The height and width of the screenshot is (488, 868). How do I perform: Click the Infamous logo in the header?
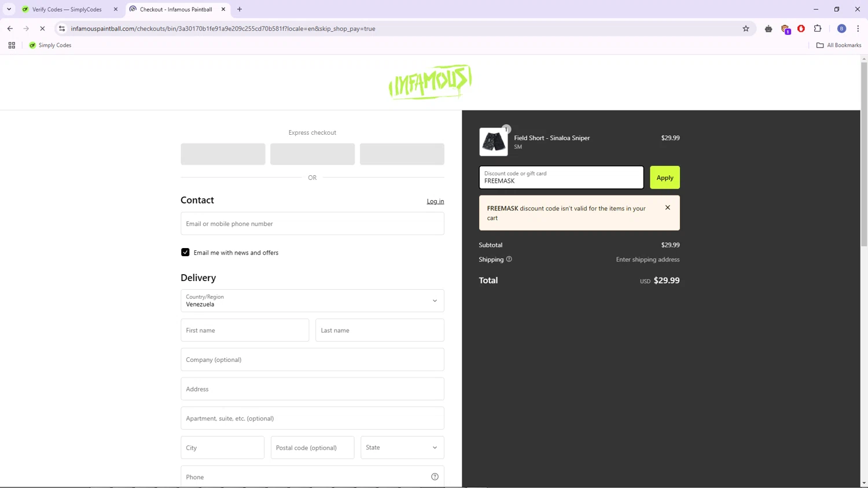430,82
